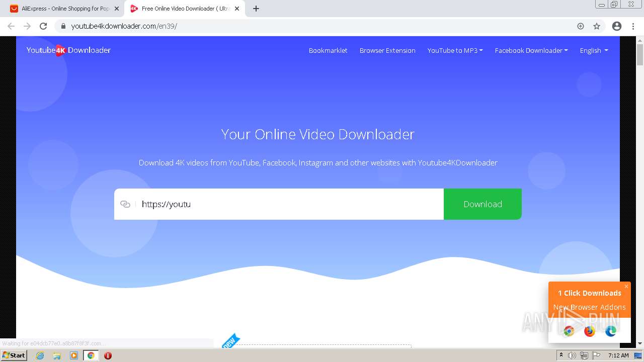Expand the YouTube to MP3 dropdown
Screen dimensions: 644x362
pyautogui.click(x=455, y=50)
